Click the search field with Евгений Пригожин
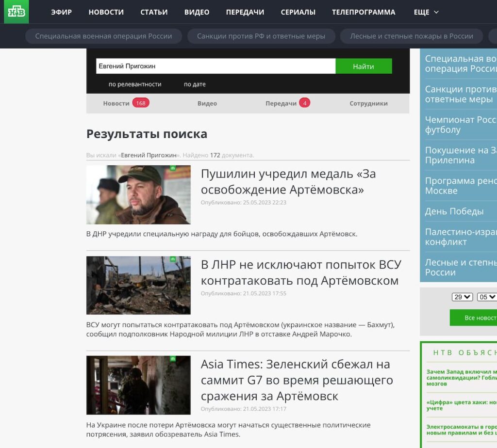The height and width of the screenshot is (448, 497). pos(215,66)
